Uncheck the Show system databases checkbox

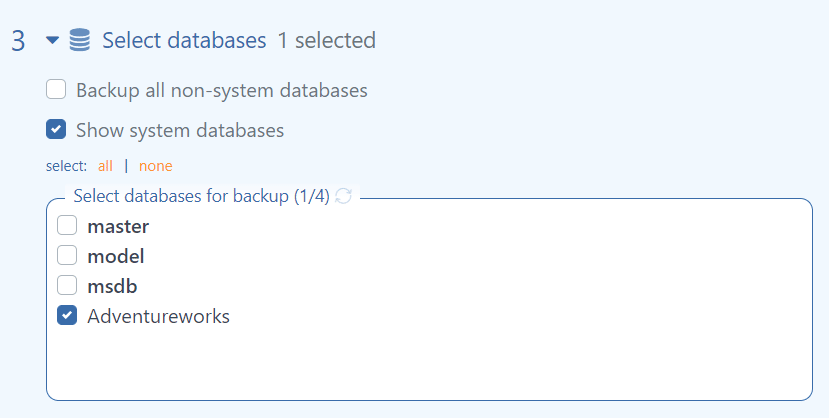pyautogui.click(x=56, y=129)
